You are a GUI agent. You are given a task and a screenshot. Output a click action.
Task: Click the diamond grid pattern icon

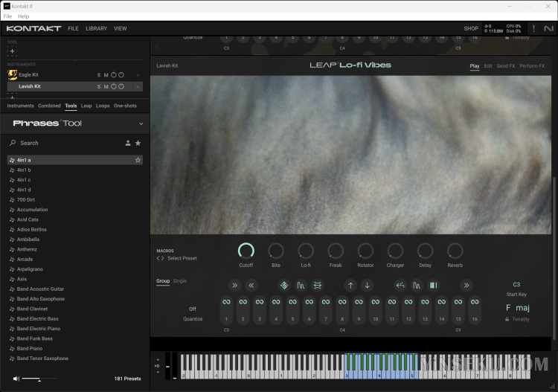pyautogui.click(x=284, y=286)
